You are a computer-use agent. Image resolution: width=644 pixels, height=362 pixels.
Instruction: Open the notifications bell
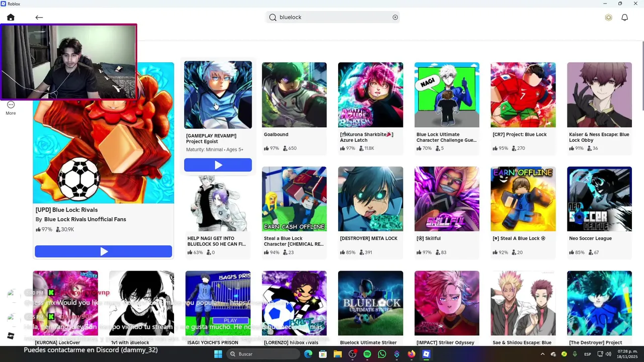coord(624,18)
